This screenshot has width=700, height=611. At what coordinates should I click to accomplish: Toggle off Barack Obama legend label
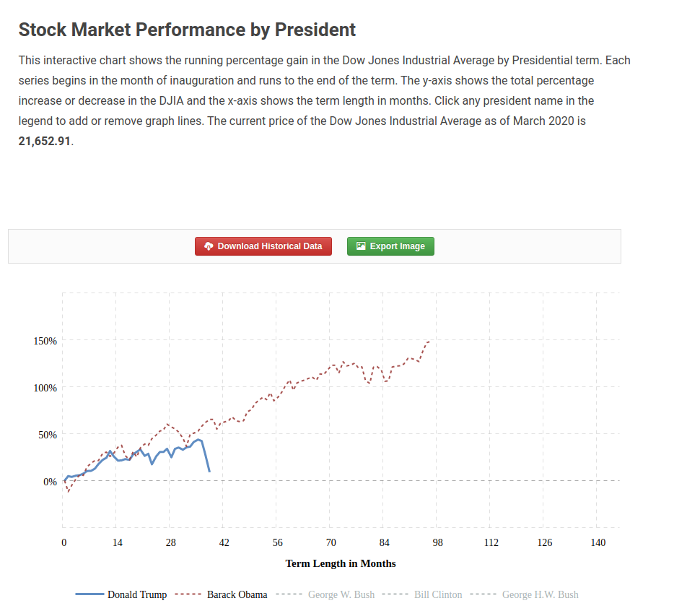237,595
